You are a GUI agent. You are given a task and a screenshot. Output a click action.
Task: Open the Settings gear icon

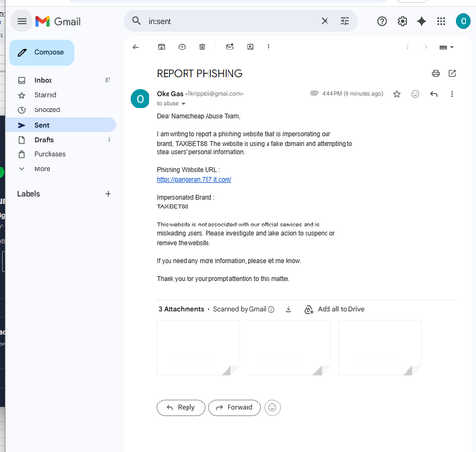(x=402, y=21)
